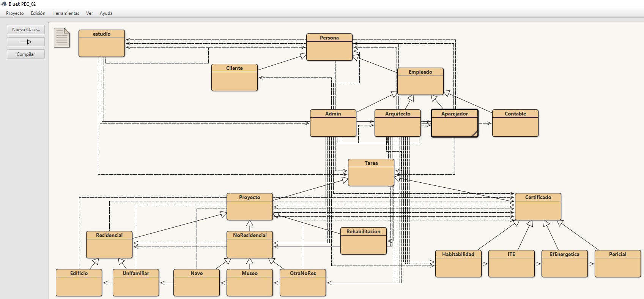Viewport: 644px width, 299px height.
Task: Select the Certificado class box
Action: 538,207
